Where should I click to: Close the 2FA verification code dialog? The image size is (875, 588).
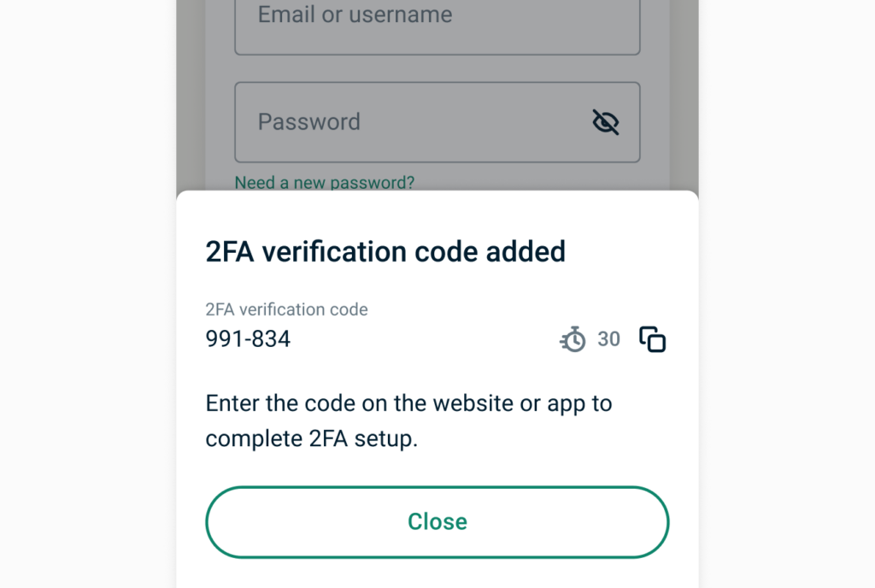click(437, 521)
